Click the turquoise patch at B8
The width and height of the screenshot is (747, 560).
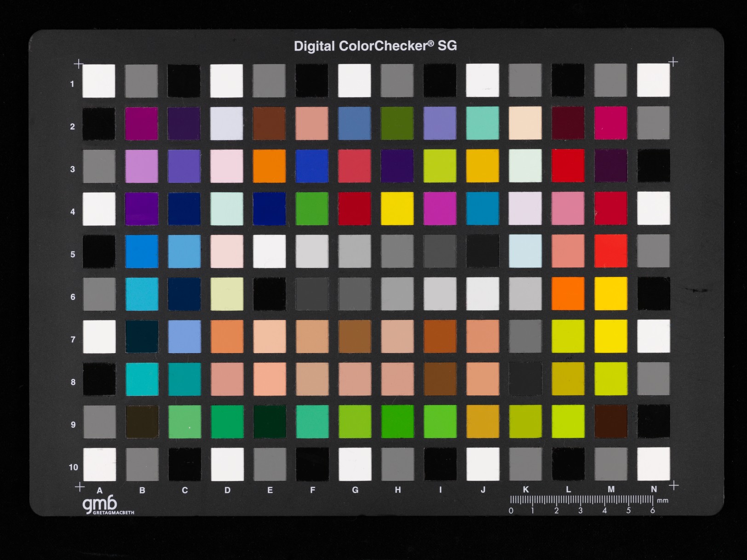coord(142,379)
